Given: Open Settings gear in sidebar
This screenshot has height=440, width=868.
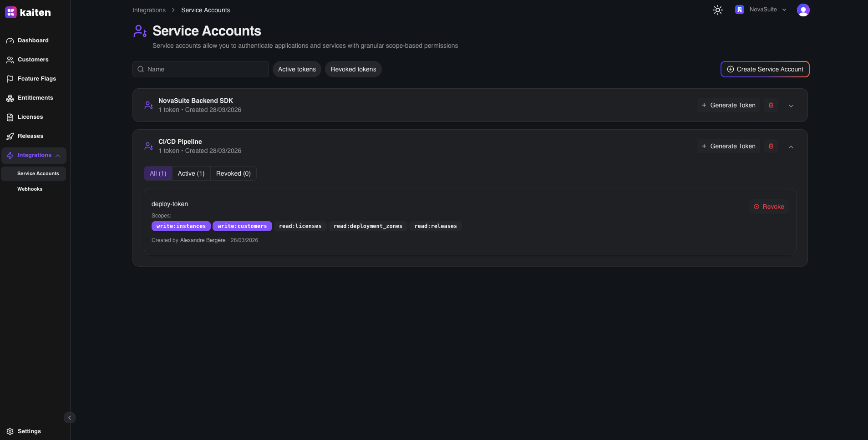Looking at the screenshot, I should point(29,431).
